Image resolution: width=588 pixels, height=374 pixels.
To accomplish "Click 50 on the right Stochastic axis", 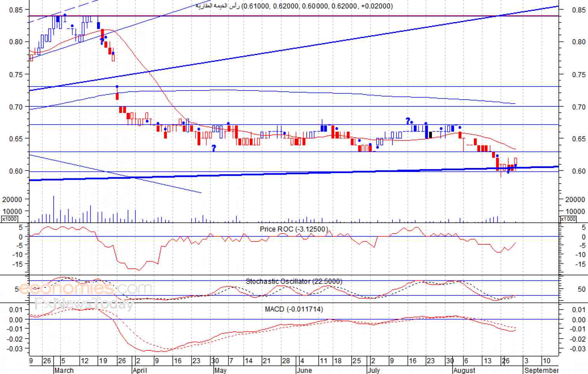I will coord(582,289).
